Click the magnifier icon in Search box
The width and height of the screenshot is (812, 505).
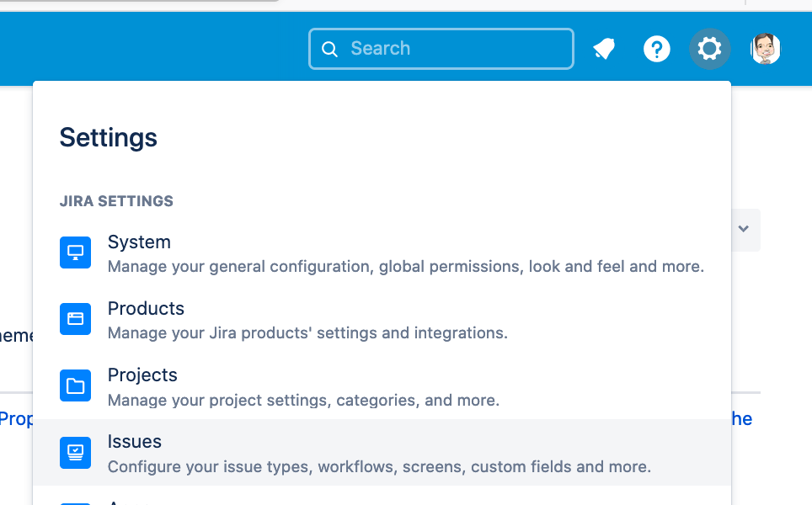pos(329,49)
